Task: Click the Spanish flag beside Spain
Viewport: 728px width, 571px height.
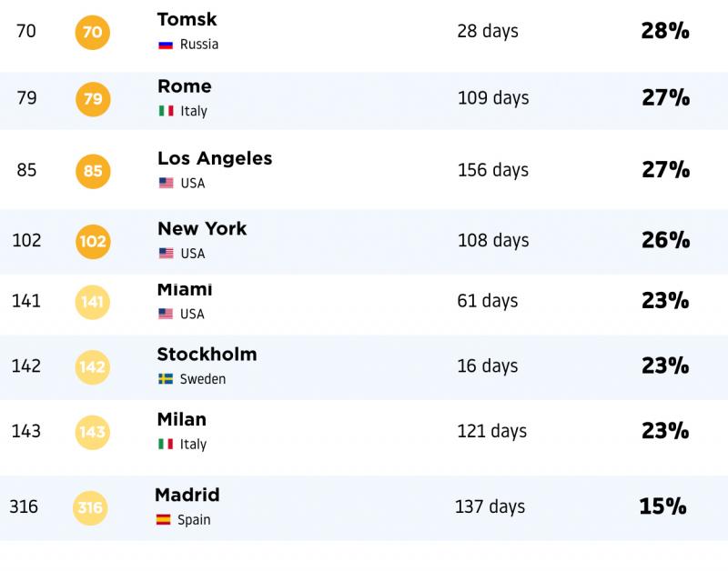Action: tap(164, 519)
